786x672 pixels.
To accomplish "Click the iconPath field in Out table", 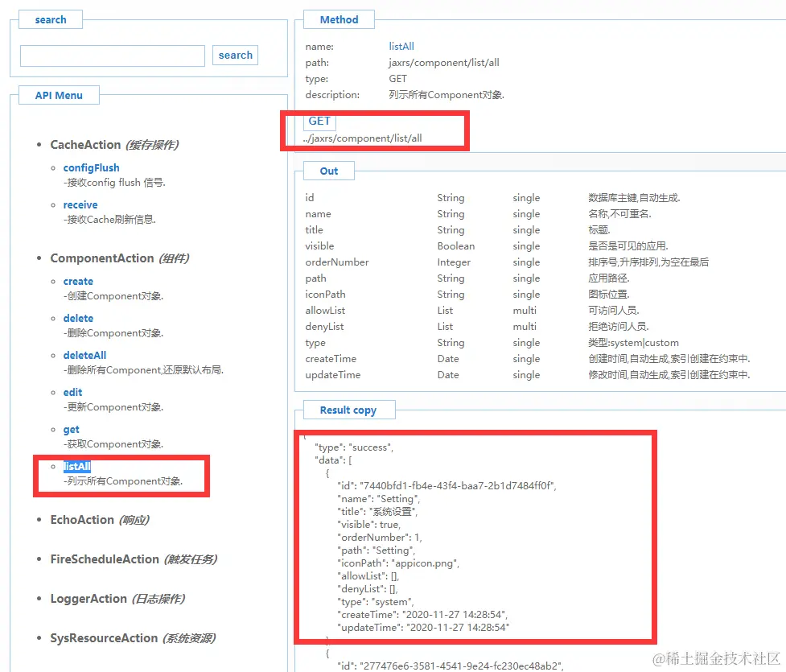I will point(325,295).
